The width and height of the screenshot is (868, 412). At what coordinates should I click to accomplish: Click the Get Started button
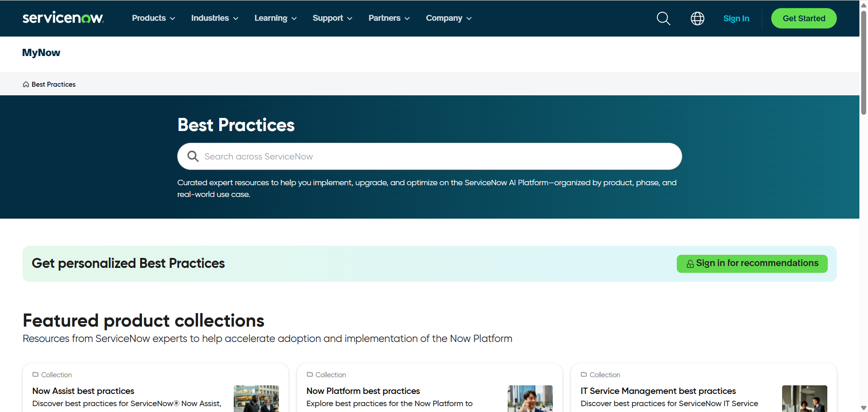click(x=804, y=18)
